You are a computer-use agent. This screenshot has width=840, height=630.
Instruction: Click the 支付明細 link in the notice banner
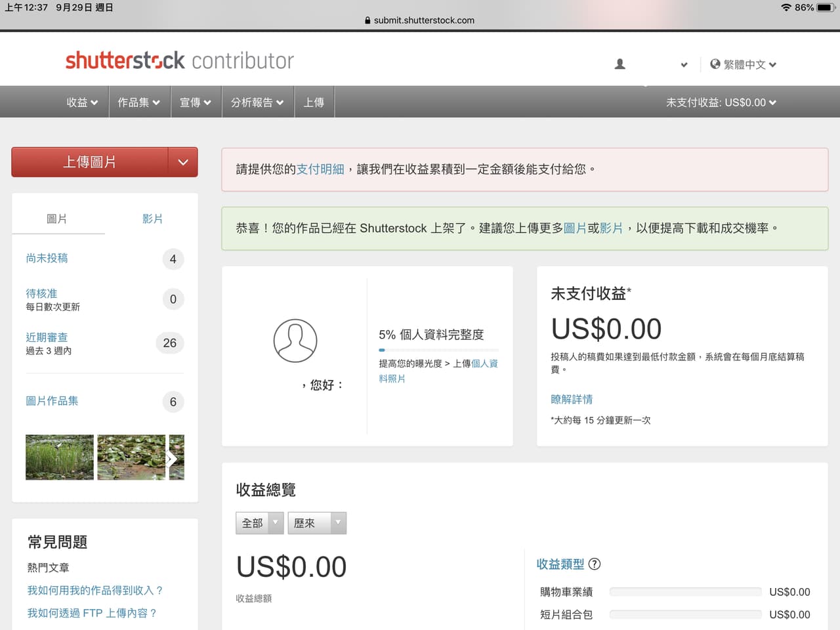(x=320, y=169)
